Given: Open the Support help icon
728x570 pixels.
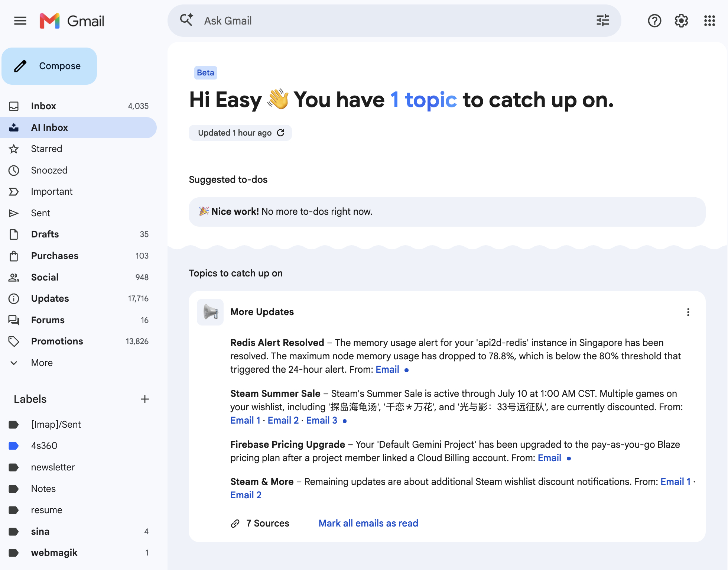Looking at the screenshot, I should (654, 21).
